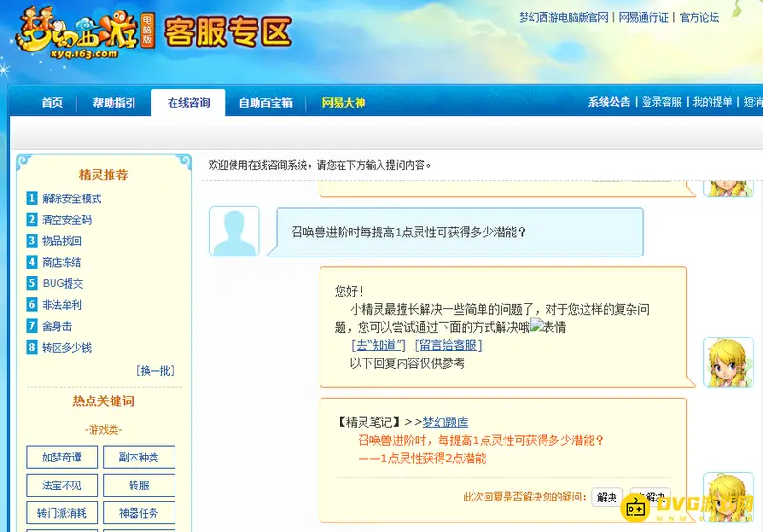
Task: Click the 登录客服 link
Action: pyautogui.click(x=662, y=102)
